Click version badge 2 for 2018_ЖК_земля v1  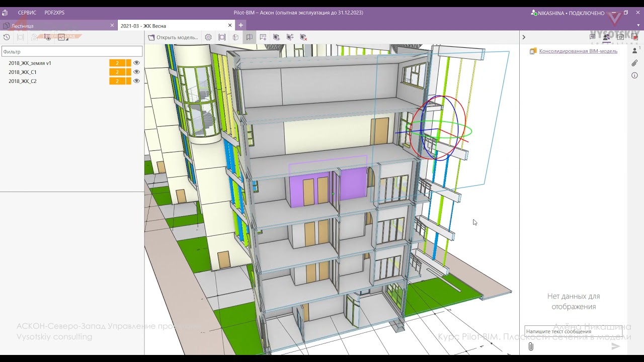[x=117, y=63]
